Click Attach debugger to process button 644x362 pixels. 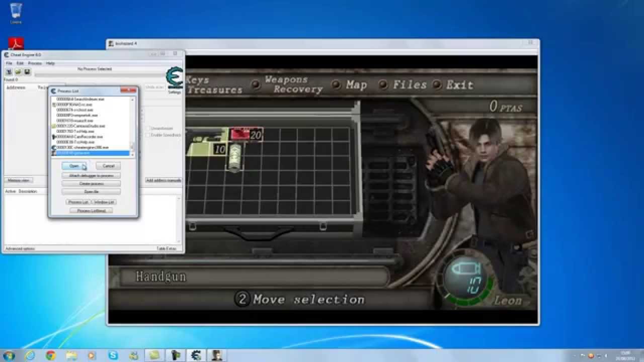pos(91,175)
